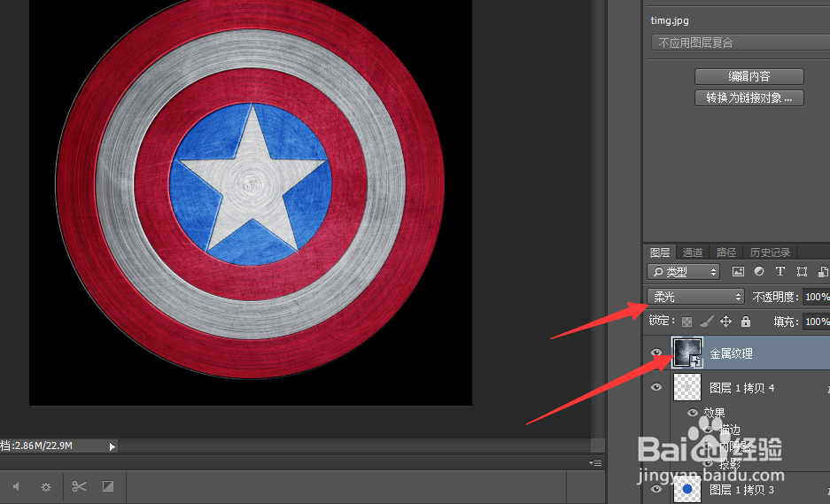830x504 pixels.
Task: Click the 转换为链接对象 button
Action: pos(749,98)
